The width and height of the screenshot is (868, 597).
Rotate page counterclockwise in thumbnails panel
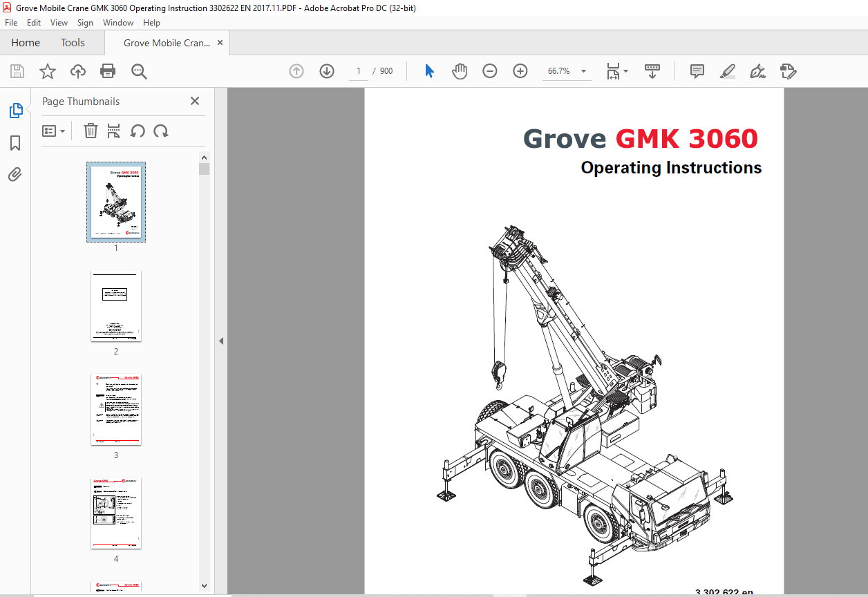[x=138, y=131]
